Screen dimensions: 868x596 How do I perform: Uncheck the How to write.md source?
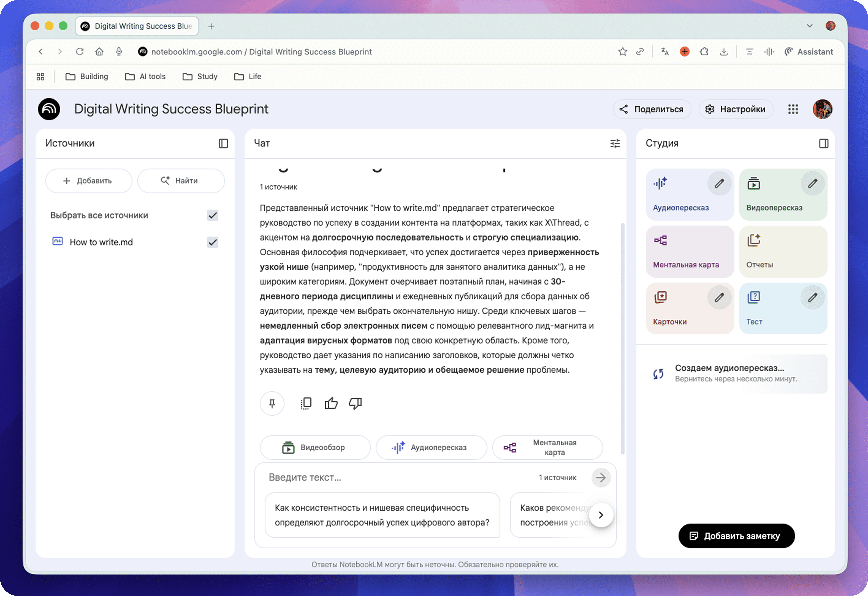coord(213,242)
